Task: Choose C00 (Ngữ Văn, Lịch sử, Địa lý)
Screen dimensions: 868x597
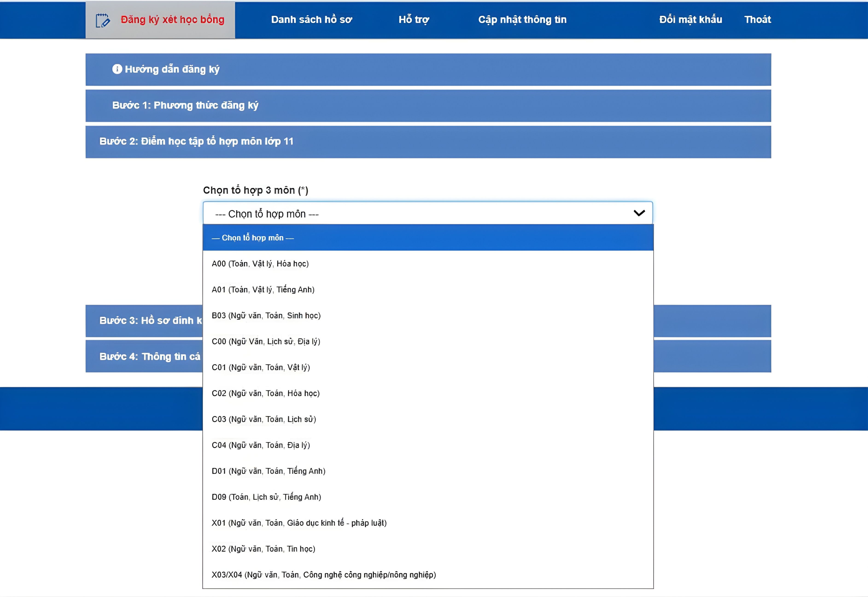Action: [x=266, y=341]
